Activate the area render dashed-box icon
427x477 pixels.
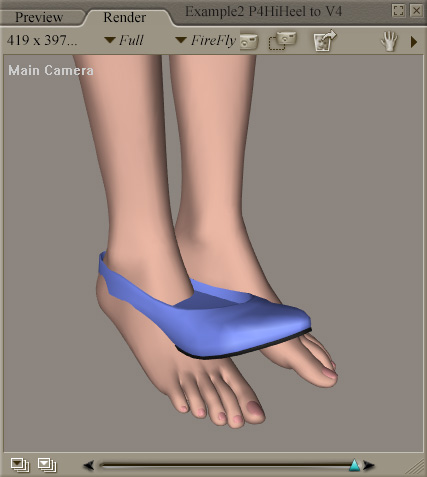282,41
